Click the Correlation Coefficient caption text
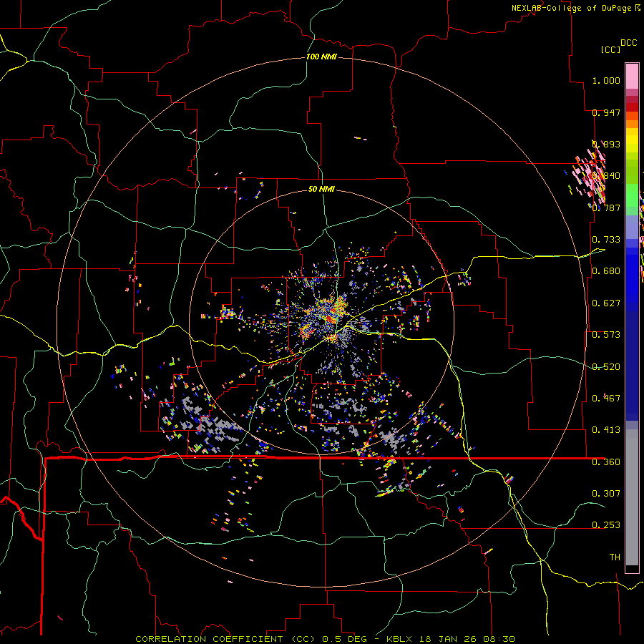This screenshot has width=644, height=644. (227, 639)
